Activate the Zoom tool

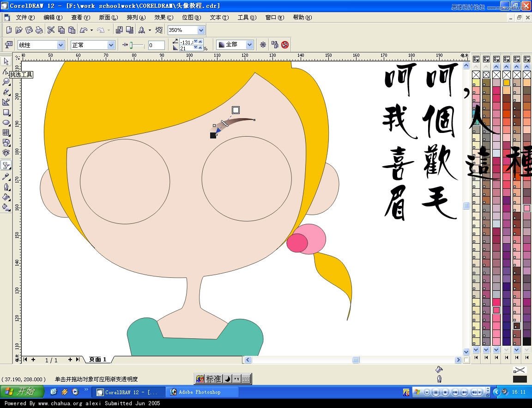click(x=6, y=82)
